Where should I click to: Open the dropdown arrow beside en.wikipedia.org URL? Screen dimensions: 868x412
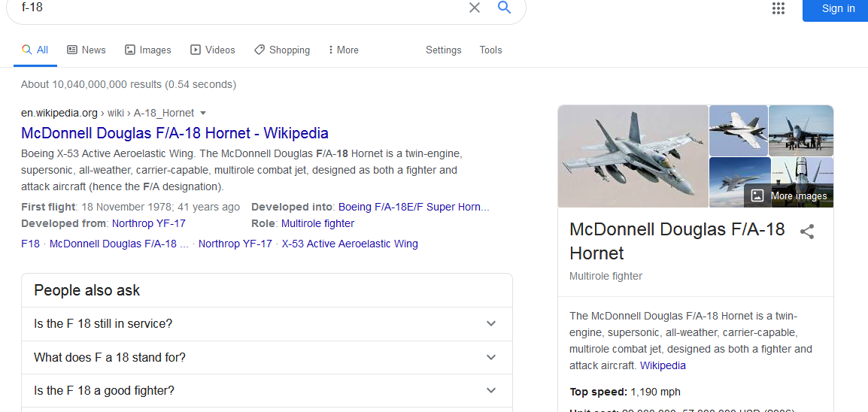click(202, 113)
